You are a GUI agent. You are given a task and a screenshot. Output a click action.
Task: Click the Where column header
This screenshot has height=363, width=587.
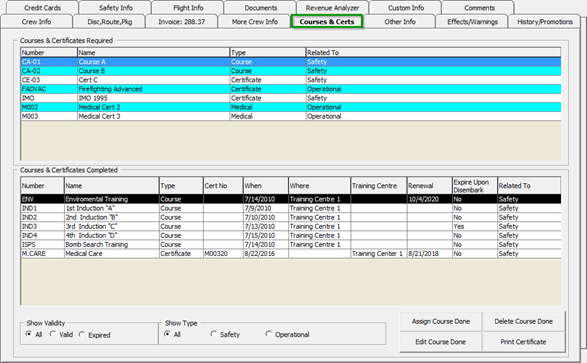[x=319, y=186]
